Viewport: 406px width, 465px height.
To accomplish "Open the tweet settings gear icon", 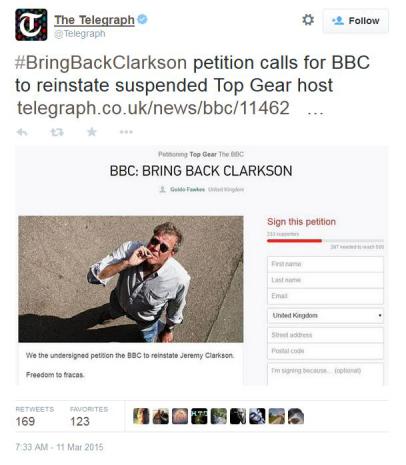I will point(308,20).
